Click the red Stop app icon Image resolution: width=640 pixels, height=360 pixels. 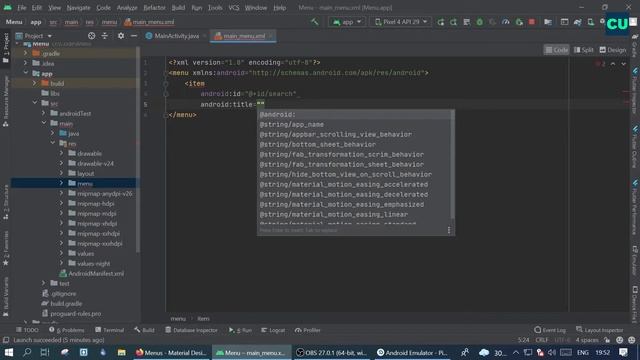pyautogui.click(x=532, y=22)
